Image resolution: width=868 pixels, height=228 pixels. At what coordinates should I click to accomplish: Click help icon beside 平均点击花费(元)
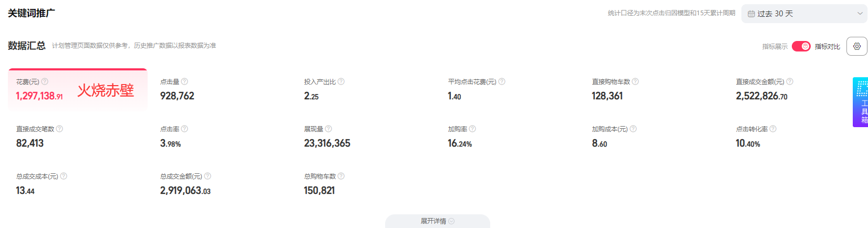point(502,81)
